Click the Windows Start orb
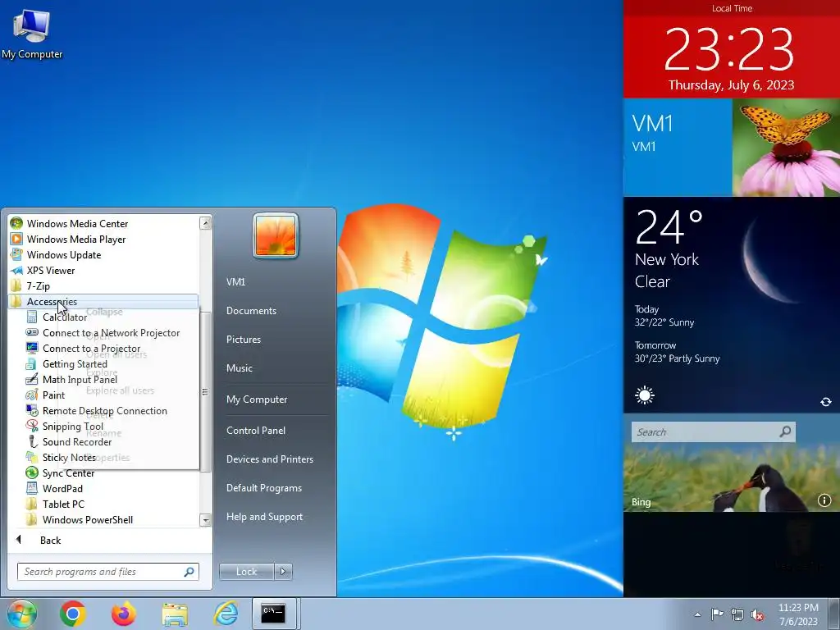840x630 pixels. 21,614
